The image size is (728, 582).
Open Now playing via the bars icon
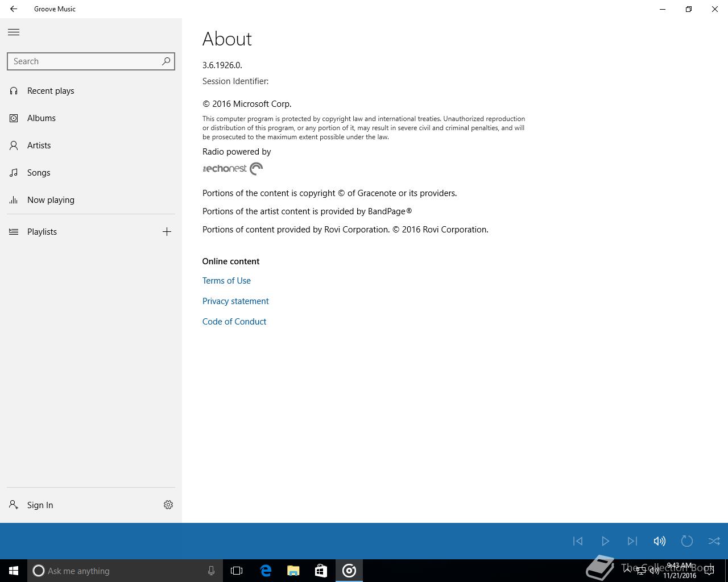[14, 199]
